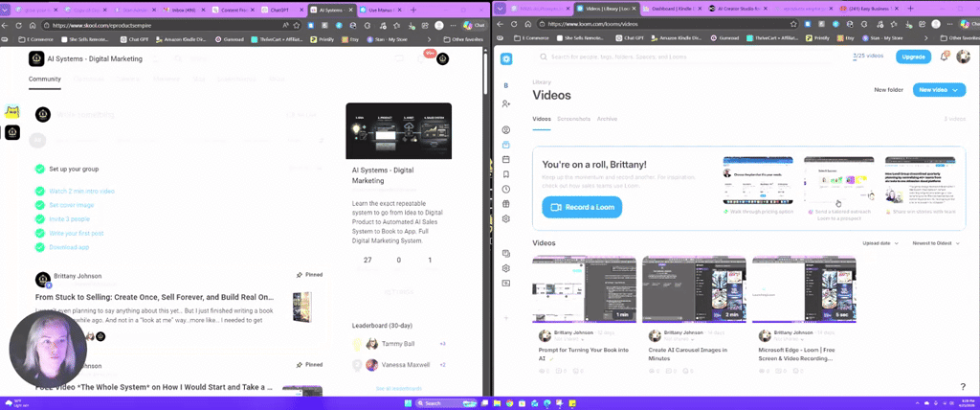Open Microsoft Edge Loom 5 sec video thumbnail
The width and height of the screenshot is (980, 410).
coord(804,289)
